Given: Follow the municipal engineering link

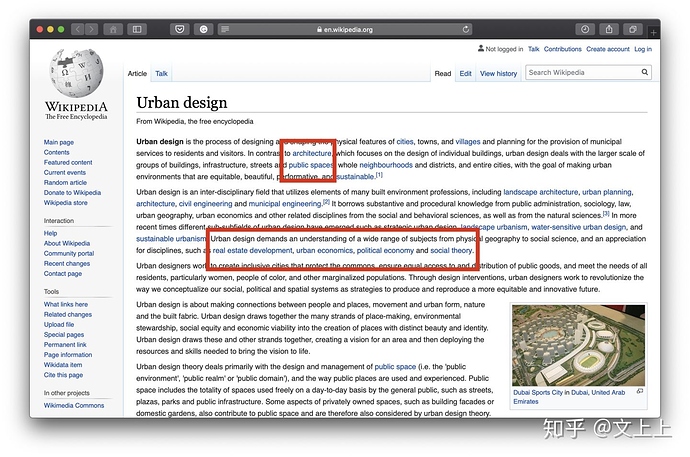Looking at the screenshot, I should [285, 204].
